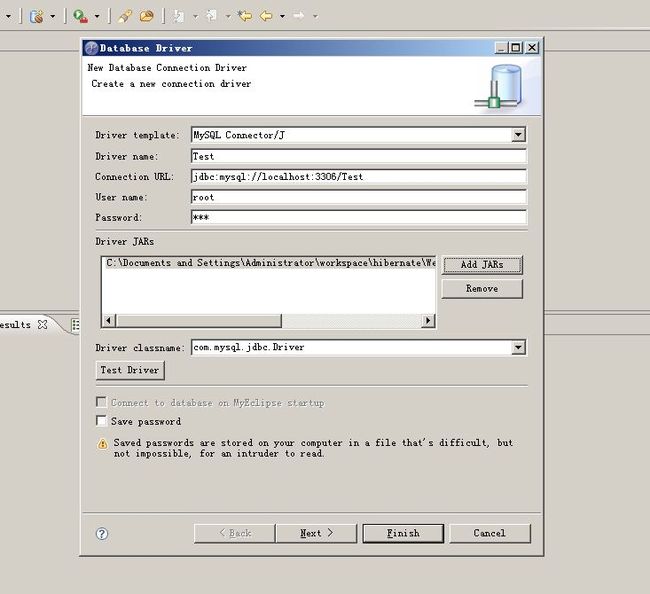Click the Remove button
650x594 pixels.
[482, 289]
